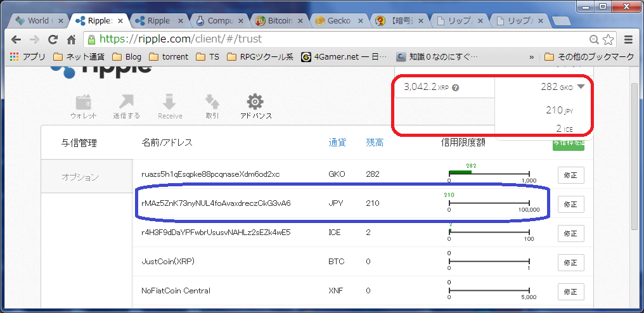The height and width of the screenshot is (313, 644).
Task: Click 修正 button for ICE row
Action: [571, 233]
